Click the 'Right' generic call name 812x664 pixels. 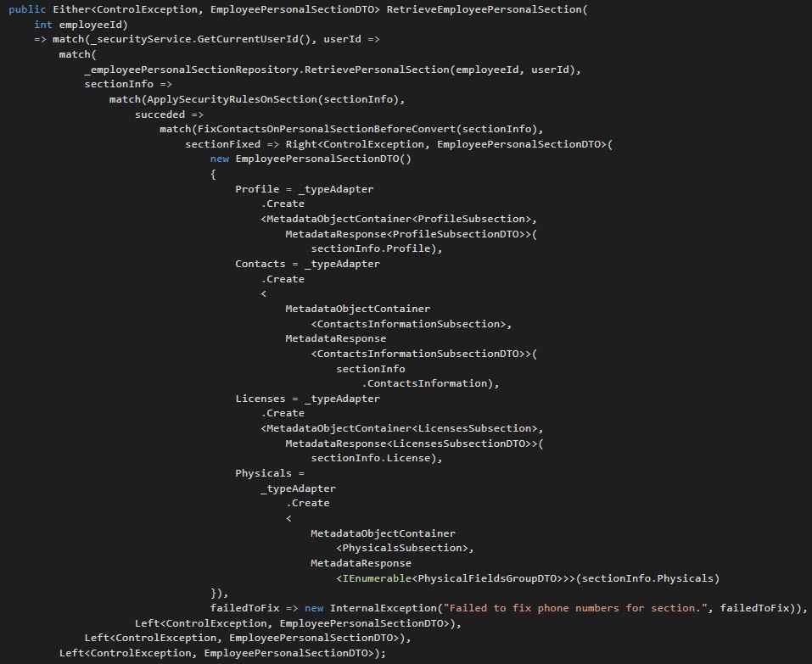coord(301,144)
